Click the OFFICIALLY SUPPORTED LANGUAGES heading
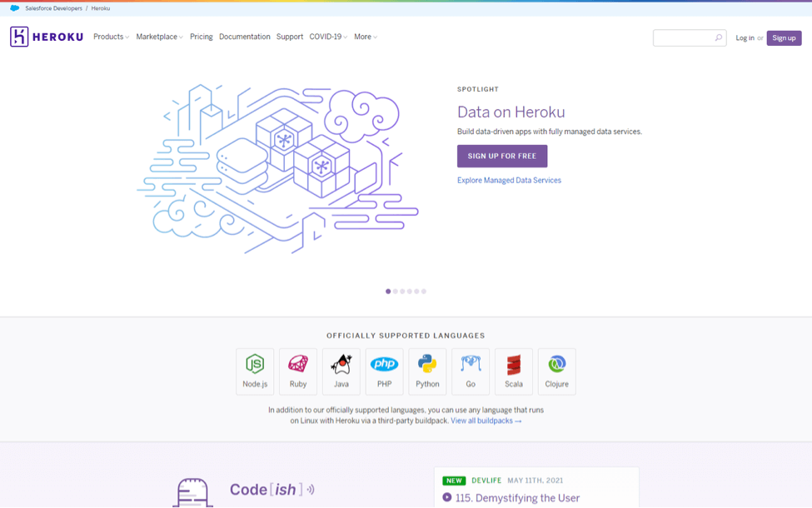Screen dimensions: 812x508 406,336
